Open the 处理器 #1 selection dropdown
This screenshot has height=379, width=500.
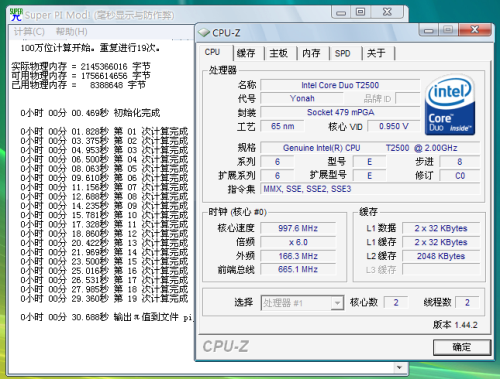click(x=302, y=303)
